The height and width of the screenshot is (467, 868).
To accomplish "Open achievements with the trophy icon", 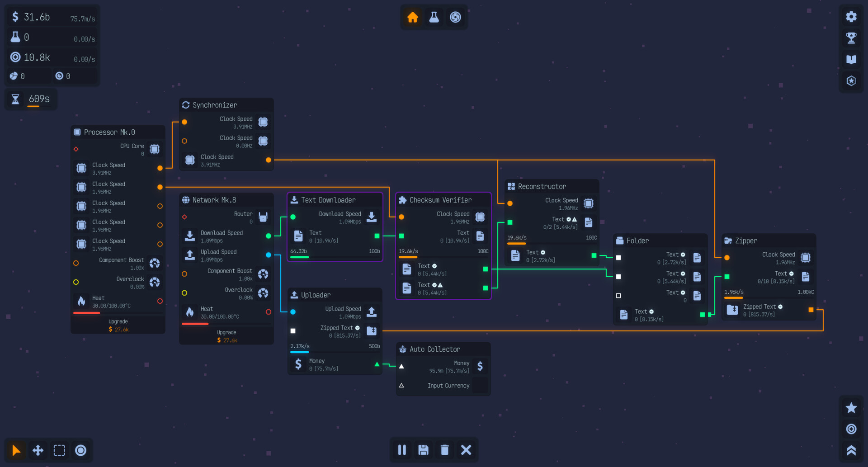I will [x=851, y=38].
